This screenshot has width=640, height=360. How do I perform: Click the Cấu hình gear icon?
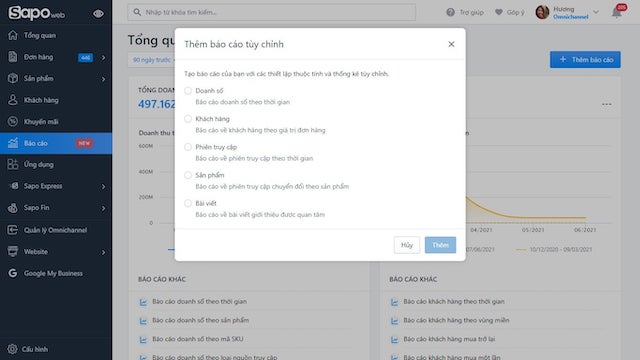(x=13, y=349)
